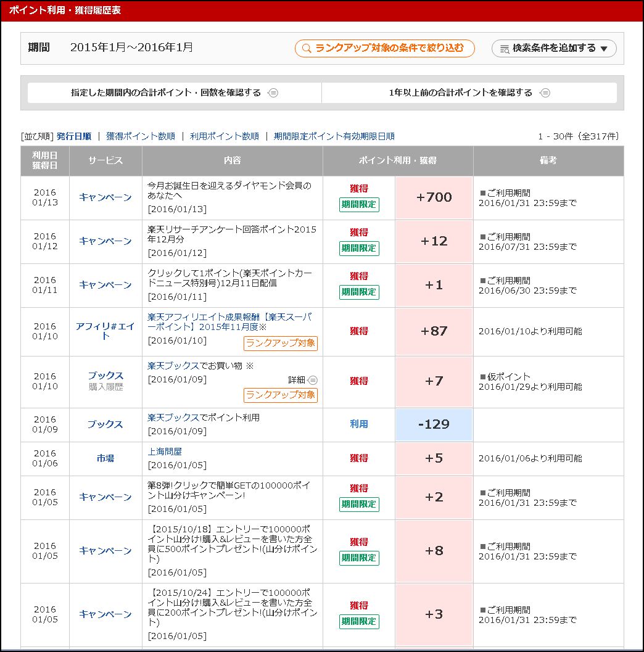This screenshot has width=644, height=652.
Task: Click expand icon after 指定した期間内の合計ポイント・回数を確認する
Action: click(x=273, y=93)
